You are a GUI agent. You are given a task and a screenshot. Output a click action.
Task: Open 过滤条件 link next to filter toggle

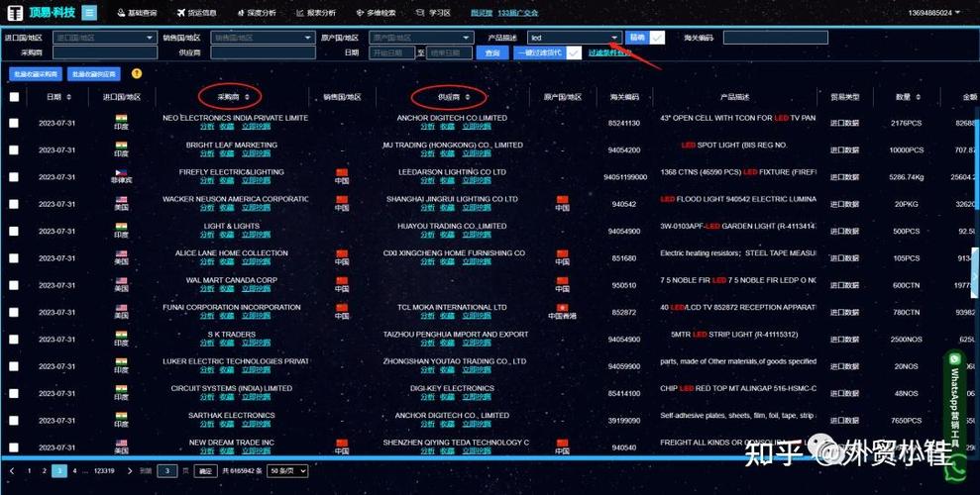pyautogui.click(x=609, y=53)
